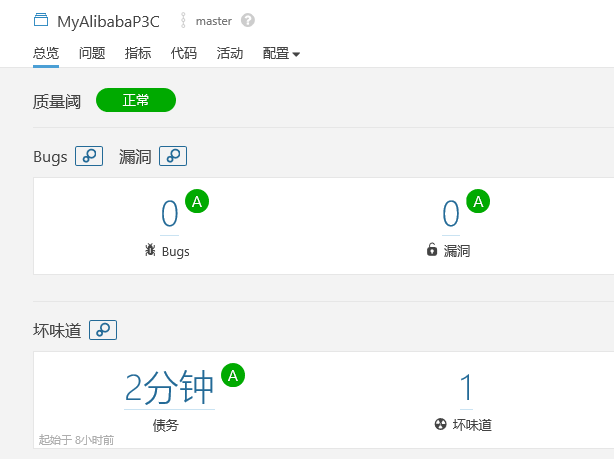This screenshot has width=614, height=459.
Task: Click the radiation icon beside 坏味道 label
Action: pos(440,424)
